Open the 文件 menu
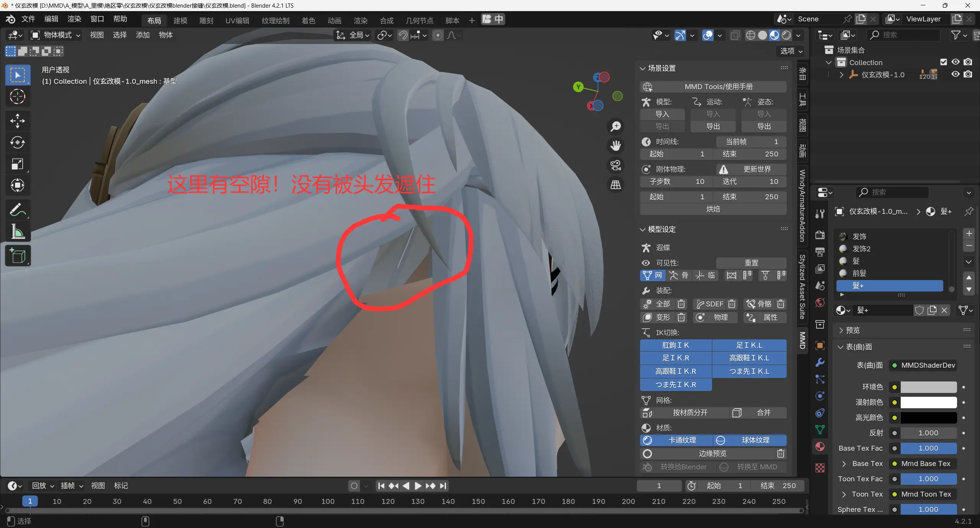 28,19
